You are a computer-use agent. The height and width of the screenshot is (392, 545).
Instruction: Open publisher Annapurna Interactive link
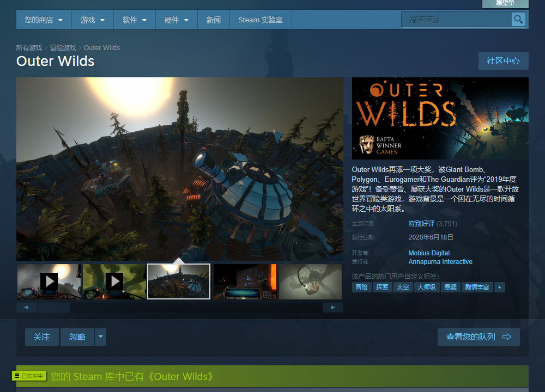point(440,262)
